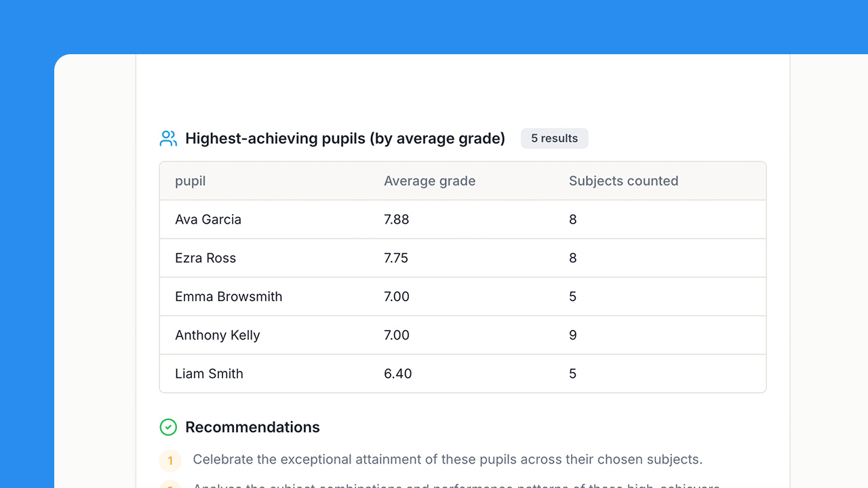Click Emma Browsmith's subjects counted 5
The width and height of the screenshot is (868, 488).
click(573, 297)
